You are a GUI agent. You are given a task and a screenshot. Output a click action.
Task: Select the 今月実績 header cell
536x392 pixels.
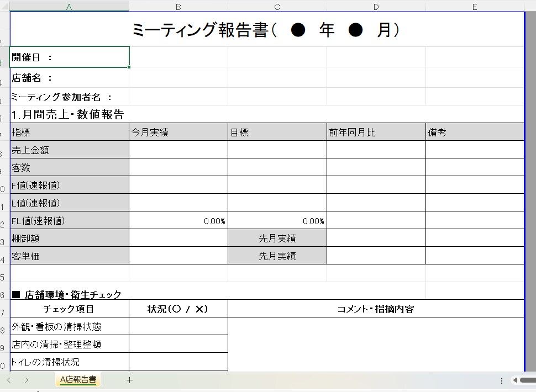click(178, 132)
